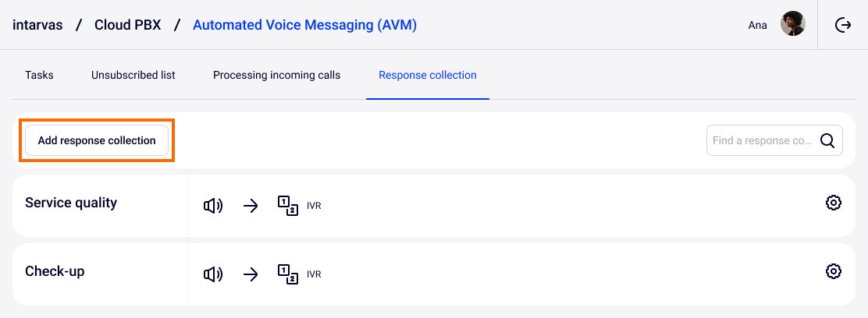Viewport: 868px width, 318px height.
Task: Click the Service quality arrow icon
Action: coord(251,206)
